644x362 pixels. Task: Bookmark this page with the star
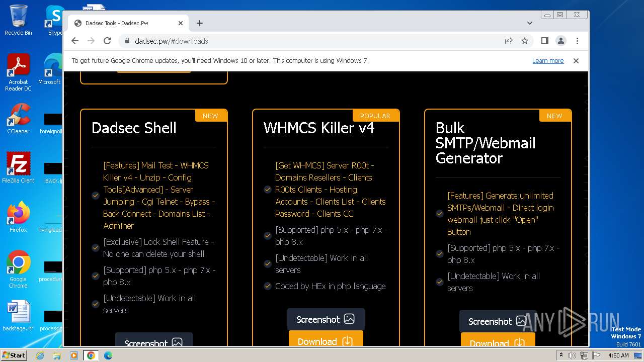pos(525,41)
